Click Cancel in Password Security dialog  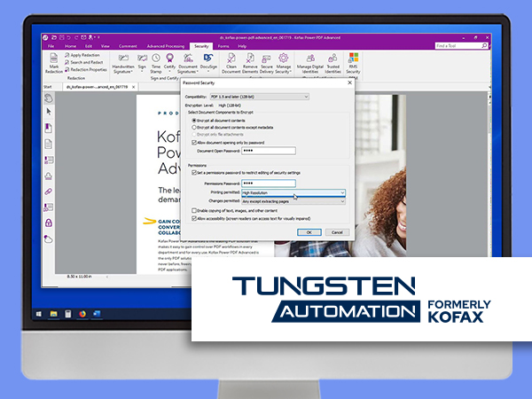click(337, 232)
